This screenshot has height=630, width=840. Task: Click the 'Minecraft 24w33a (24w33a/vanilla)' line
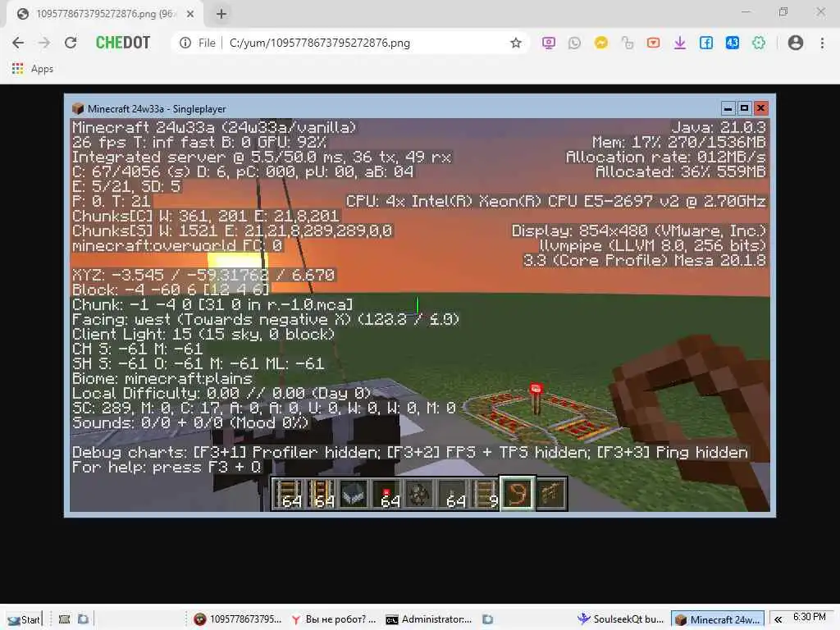click(x=214, y=127)
